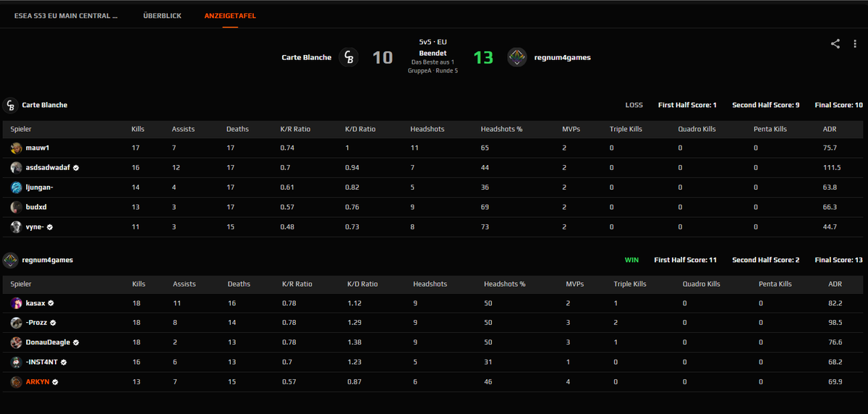
Task: Click verified badge next to kasax
Action: (51, 303)
